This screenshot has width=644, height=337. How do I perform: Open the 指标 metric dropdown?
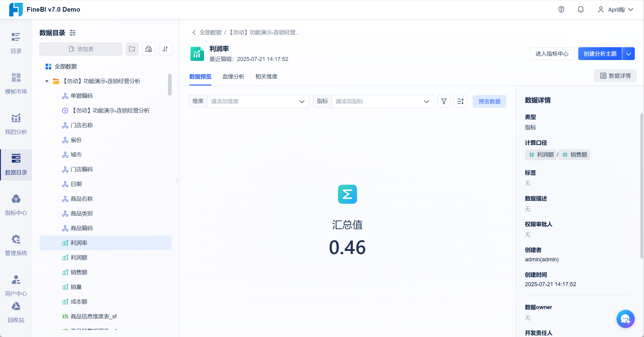pyautogui.click(x=382, y=101)
